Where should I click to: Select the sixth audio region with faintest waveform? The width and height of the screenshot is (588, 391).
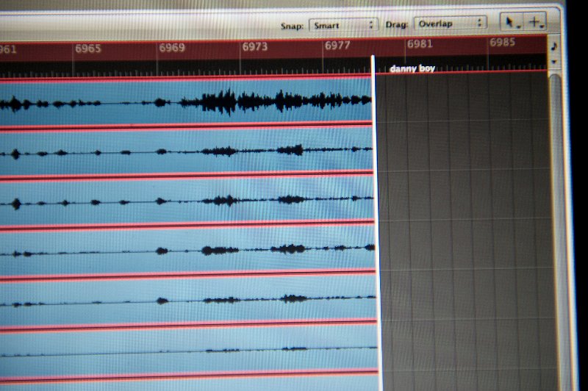point(188,351)
